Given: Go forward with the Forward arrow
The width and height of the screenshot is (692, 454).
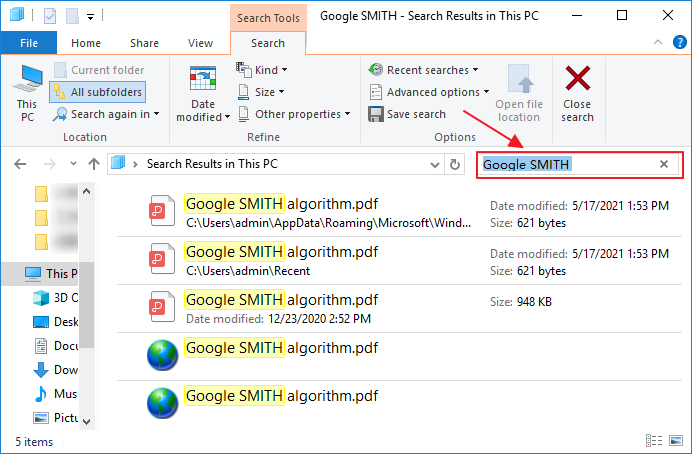Looking at the screenshot, I should point(49,164).
